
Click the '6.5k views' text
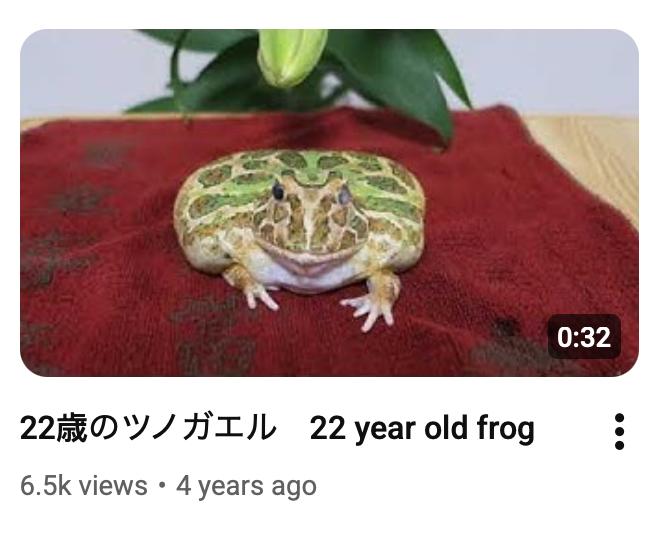click(x=84, y=485)
